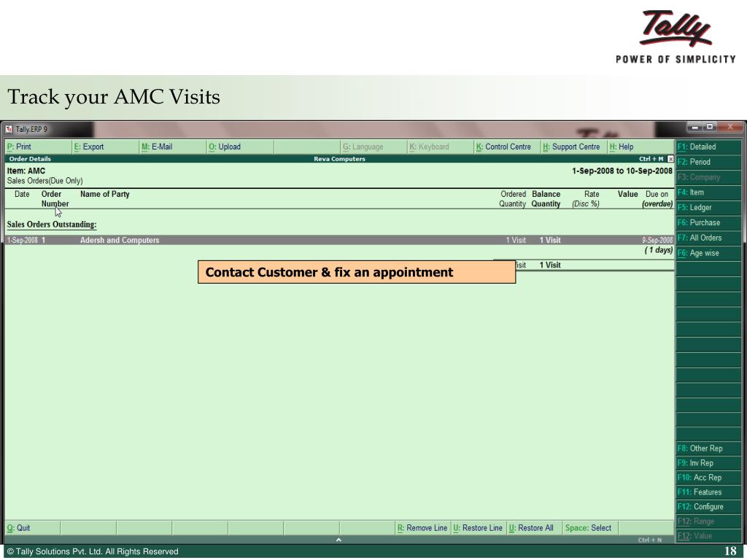Minimize the Tally.ERP 9 window
Image resolution: width=747 pixels, height=560 pixels.
pyautogui.click(x=695, y=127)
